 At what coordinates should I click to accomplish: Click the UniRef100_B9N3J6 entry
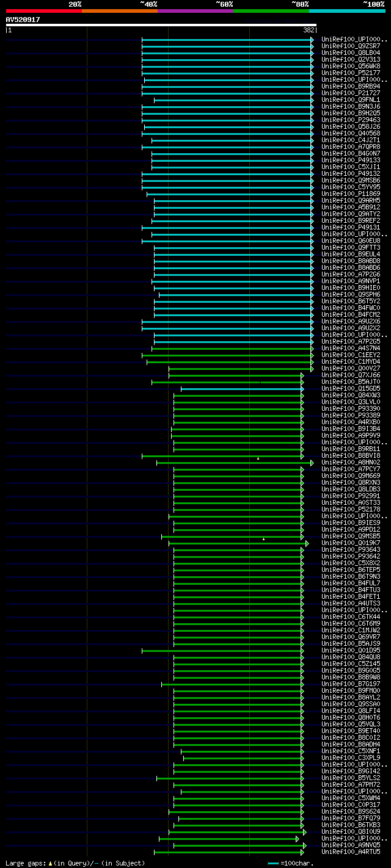coord(351,107)
